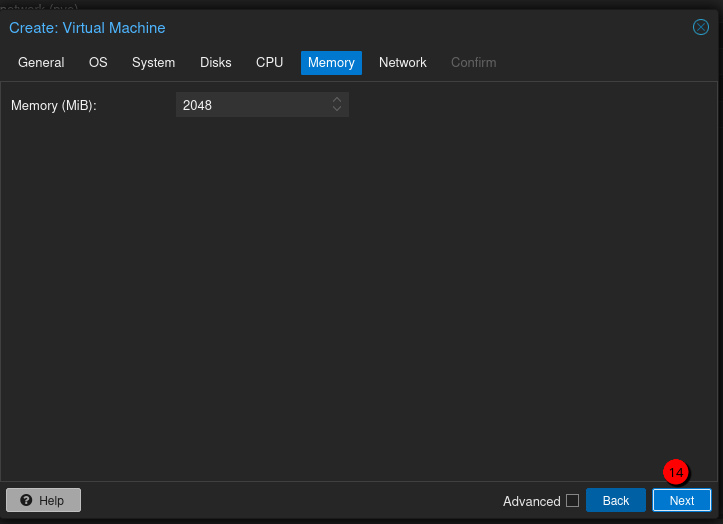Open the Network tab
Image resolution: width=723 pixels, height=524 pixels.
(402, 63)
